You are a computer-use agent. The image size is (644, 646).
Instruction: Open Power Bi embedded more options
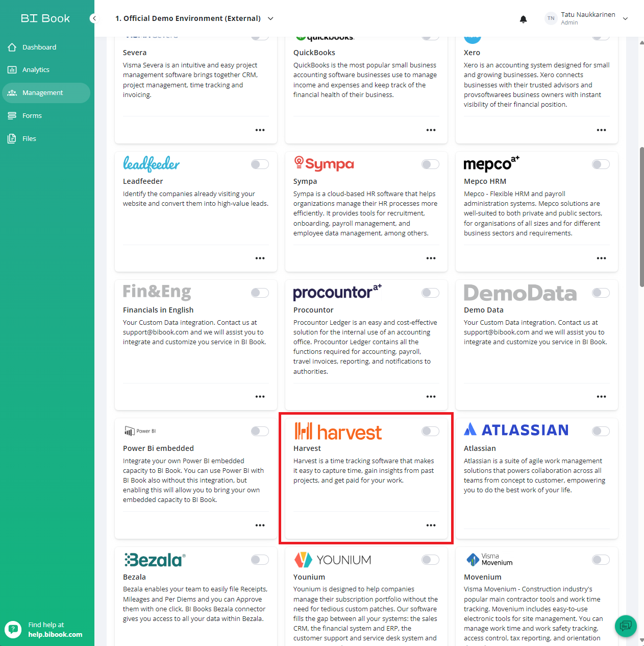point(260,525)
